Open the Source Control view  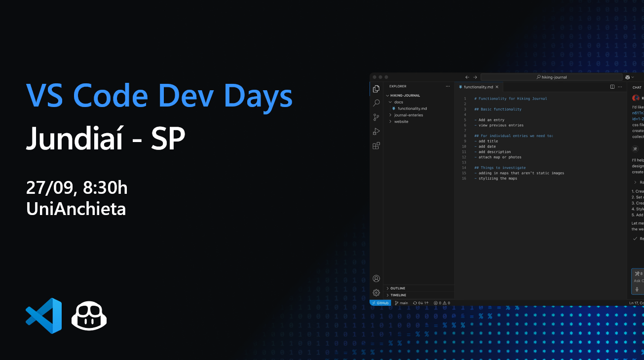(x=377, y=117)
